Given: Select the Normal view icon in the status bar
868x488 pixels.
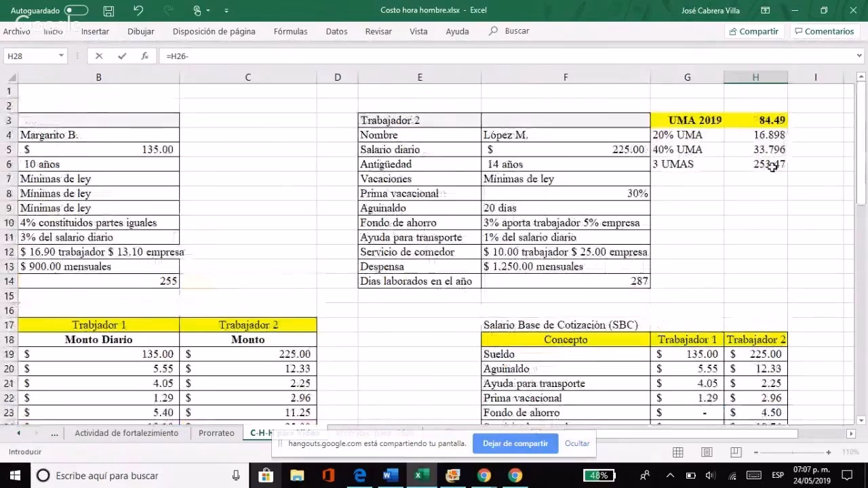Looking at the screenshot, I should point(678,452).
